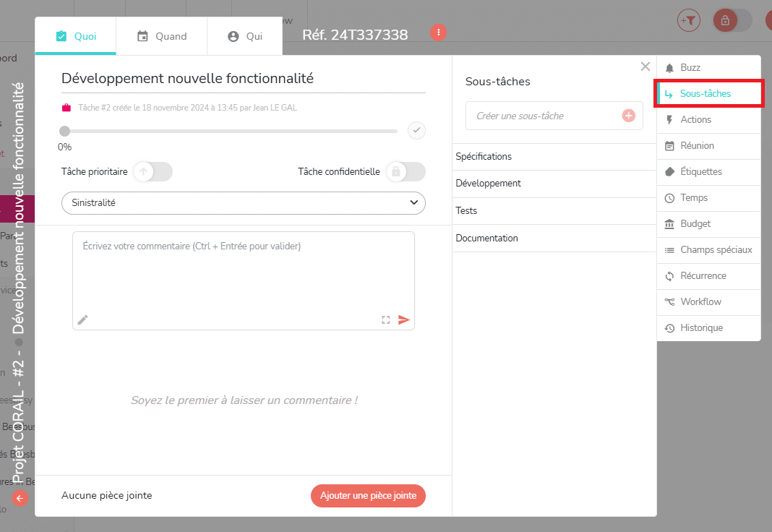Click the task creation info line

188,108
